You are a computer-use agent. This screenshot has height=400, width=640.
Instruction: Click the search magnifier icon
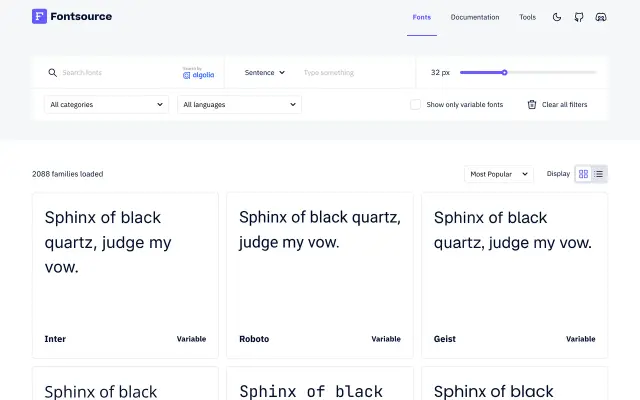click(52, 73)
